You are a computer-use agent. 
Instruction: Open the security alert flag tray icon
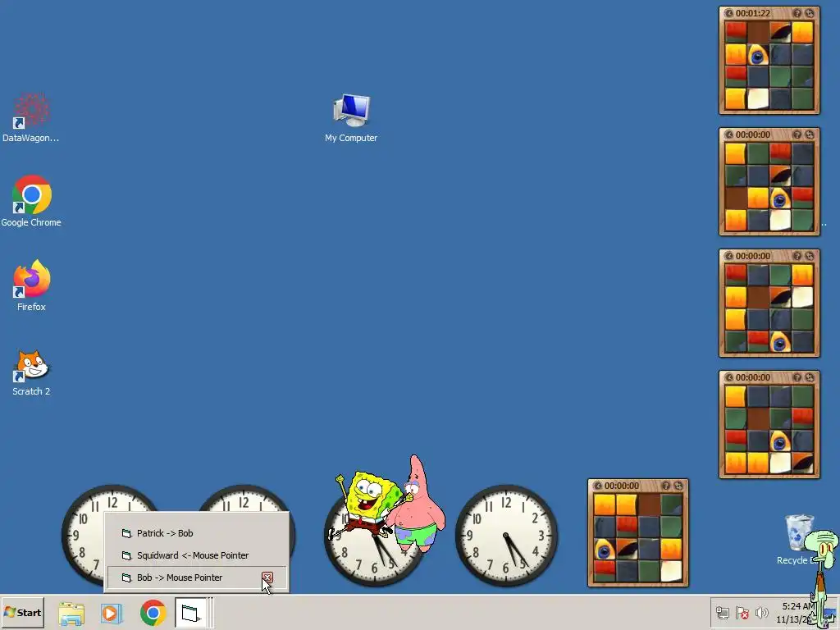(742, 613)
